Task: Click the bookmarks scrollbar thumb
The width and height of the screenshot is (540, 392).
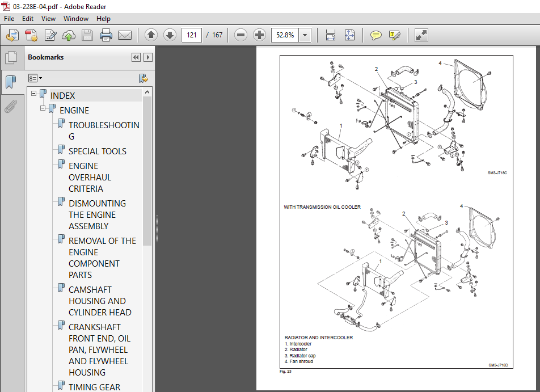Action: 147,171
